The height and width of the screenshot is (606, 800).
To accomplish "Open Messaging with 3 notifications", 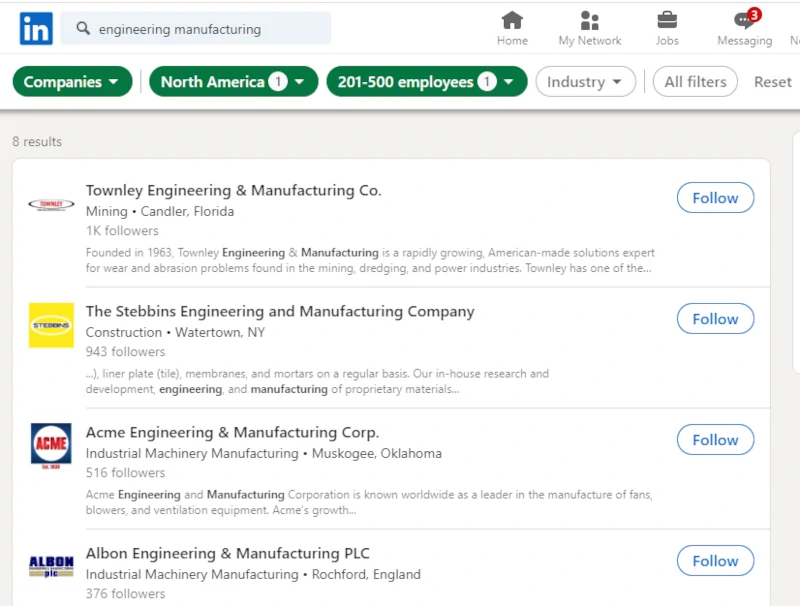I will (744, 29).
